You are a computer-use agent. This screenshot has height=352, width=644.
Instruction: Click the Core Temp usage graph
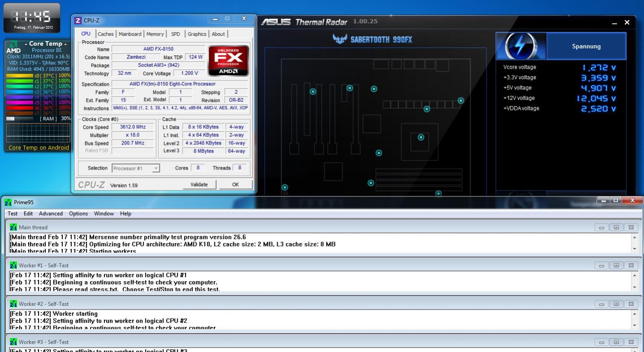pyautogui.click(x=38, y=133)
